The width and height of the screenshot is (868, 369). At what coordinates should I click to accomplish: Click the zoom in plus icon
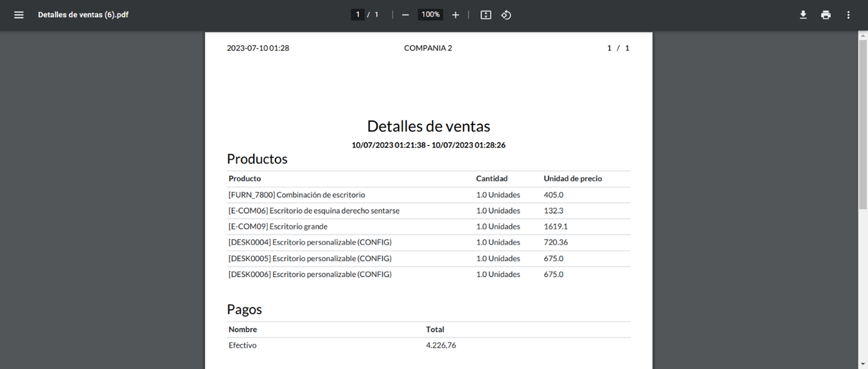coord(455,15)
